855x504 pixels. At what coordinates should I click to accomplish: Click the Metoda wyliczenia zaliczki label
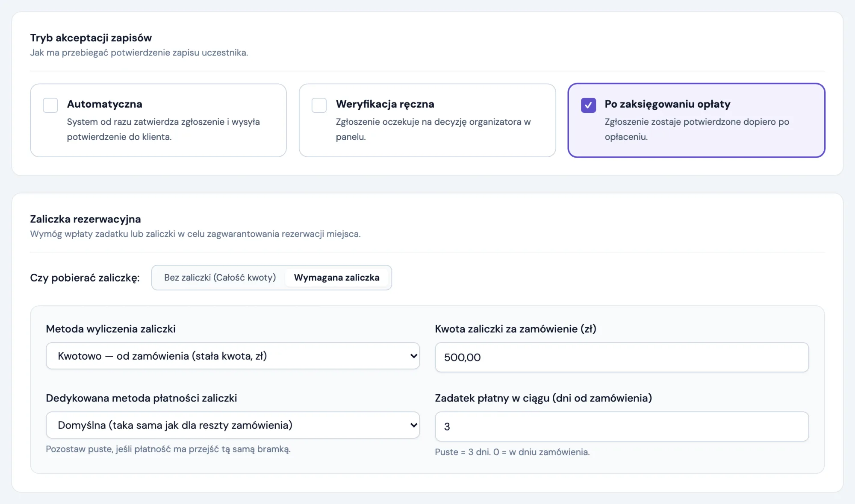coord(111,329)
